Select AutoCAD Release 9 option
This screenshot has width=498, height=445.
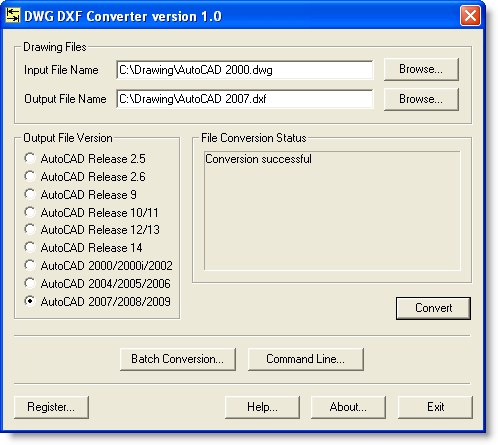[x=30, y=194]
